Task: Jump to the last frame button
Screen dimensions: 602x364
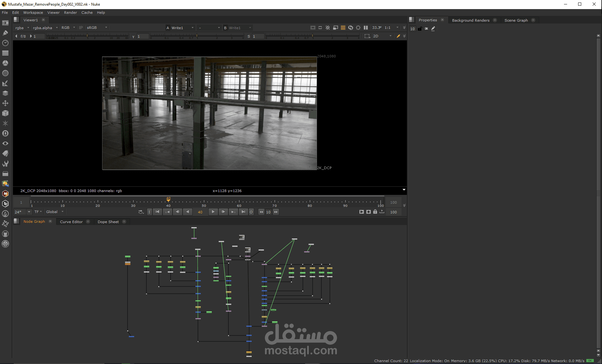Action: pos(243,212)
